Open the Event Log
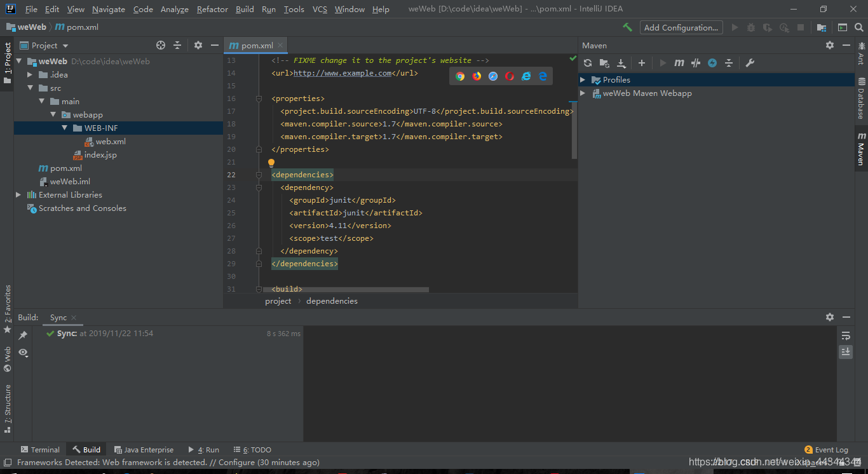Image resolution: width=868 pixels, height=474 pixels. click(826, 449)
